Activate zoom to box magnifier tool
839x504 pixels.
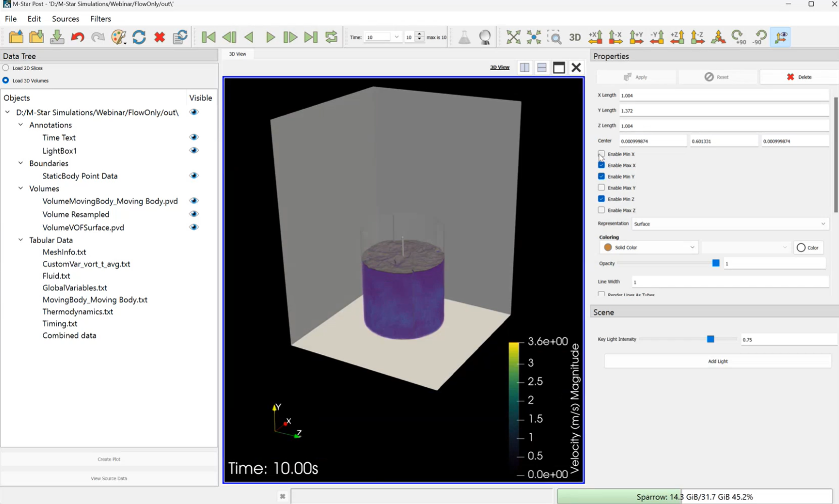[x=554, y=37]
